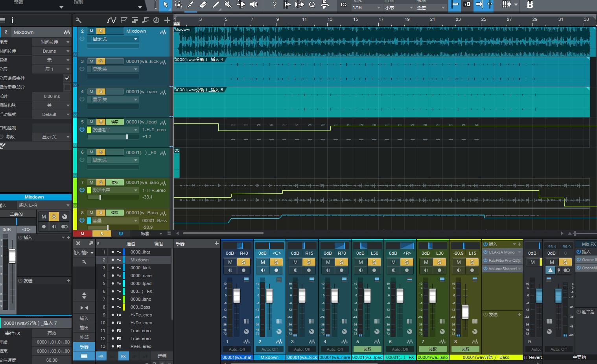Click the Q quantize button

click(x=312, y=4)
